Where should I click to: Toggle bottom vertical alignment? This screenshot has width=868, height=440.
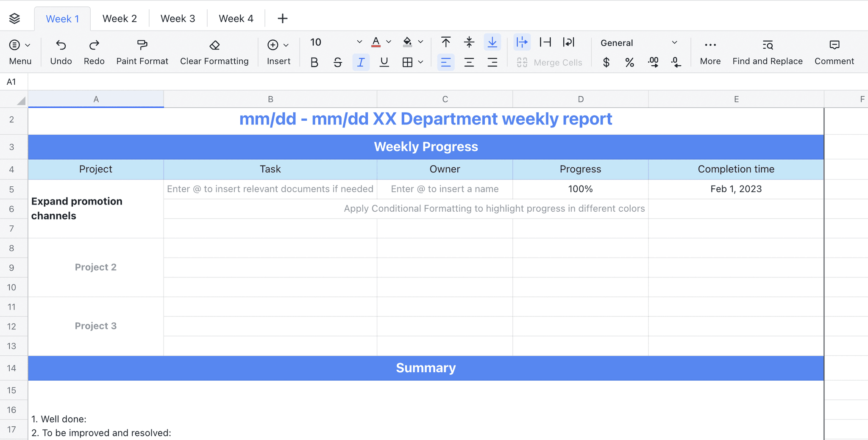tap(492, 42)
